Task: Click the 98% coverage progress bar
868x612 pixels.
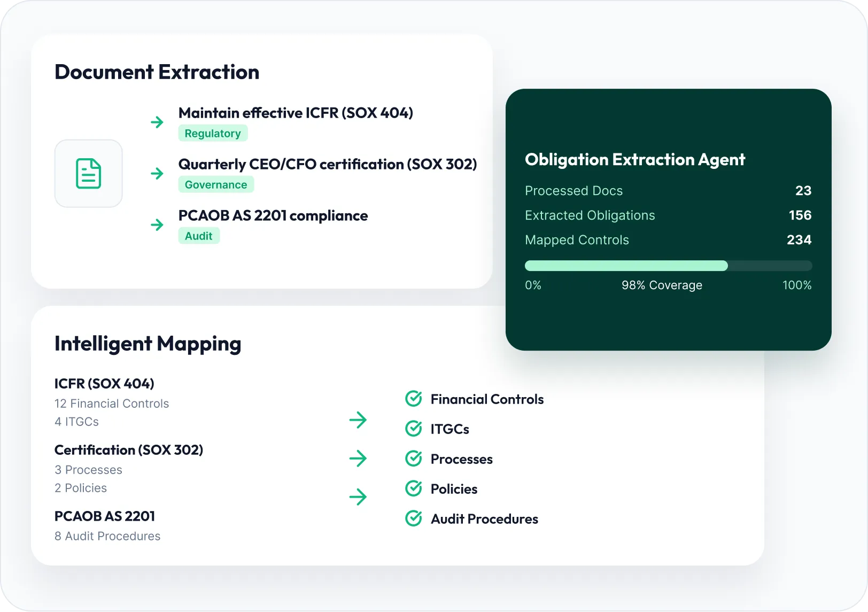Action: [x=668, y=266]
